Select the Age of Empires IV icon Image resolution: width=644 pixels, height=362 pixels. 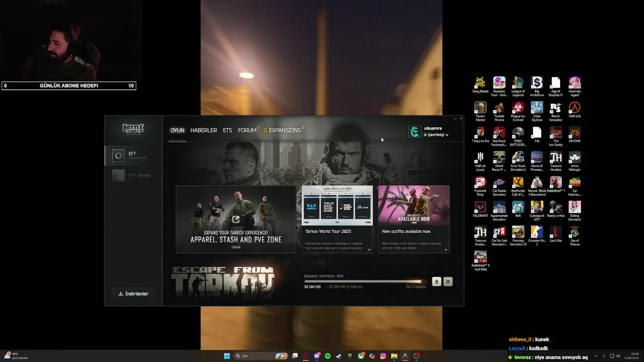click(x=555, y=86)
